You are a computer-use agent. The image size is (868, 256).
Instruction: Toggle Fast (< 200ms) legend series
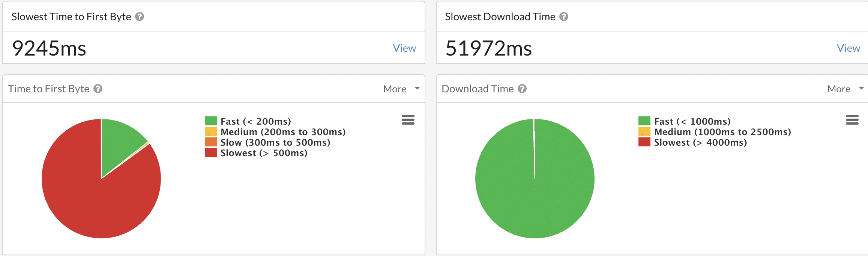pos(255,121)
